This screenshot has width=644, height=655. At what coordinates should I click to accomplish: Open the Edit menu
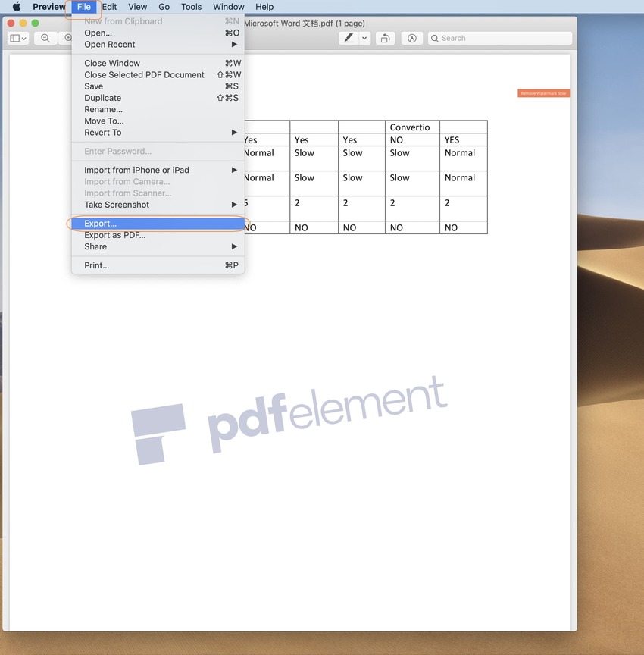click(x=109, y=7)
